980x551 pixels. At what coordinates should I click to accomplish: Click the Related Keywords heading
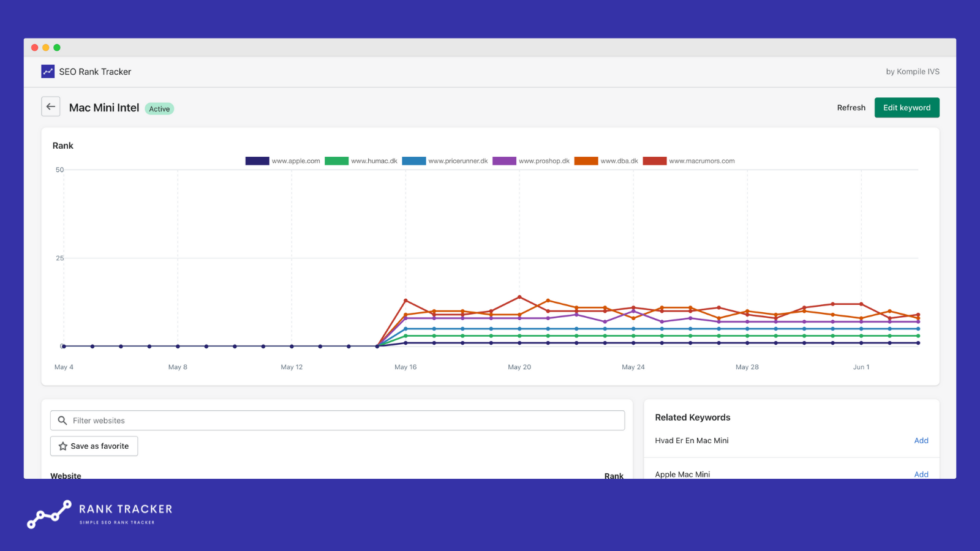(693, 418)
